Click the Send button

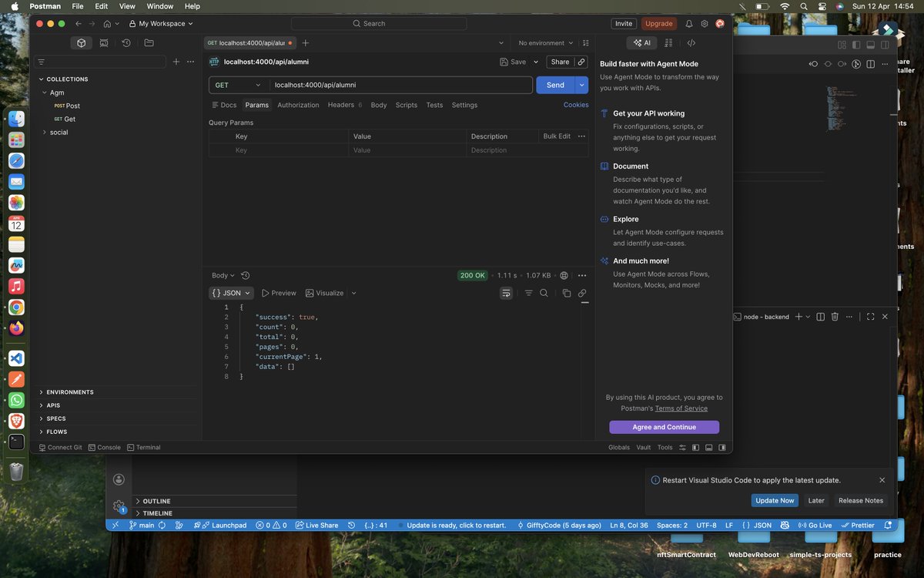coord(555,85)
